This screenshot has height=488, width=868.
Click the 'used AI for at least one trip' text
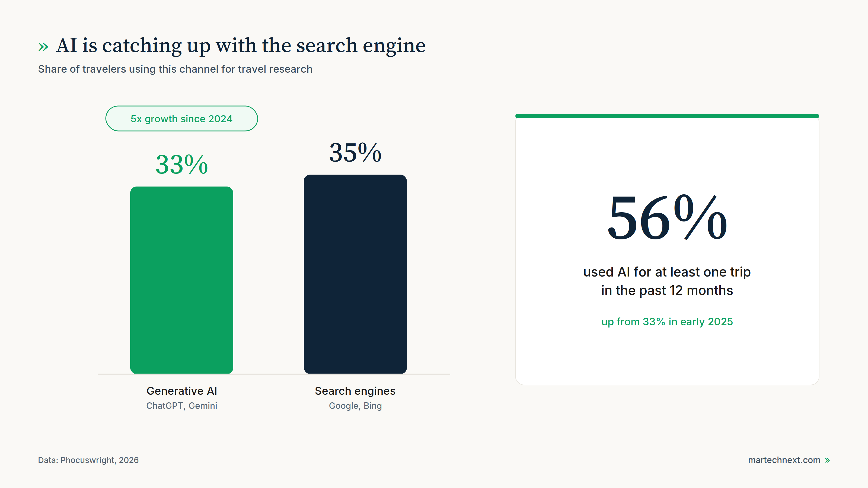pyautogui.click(x=667, y=272)
